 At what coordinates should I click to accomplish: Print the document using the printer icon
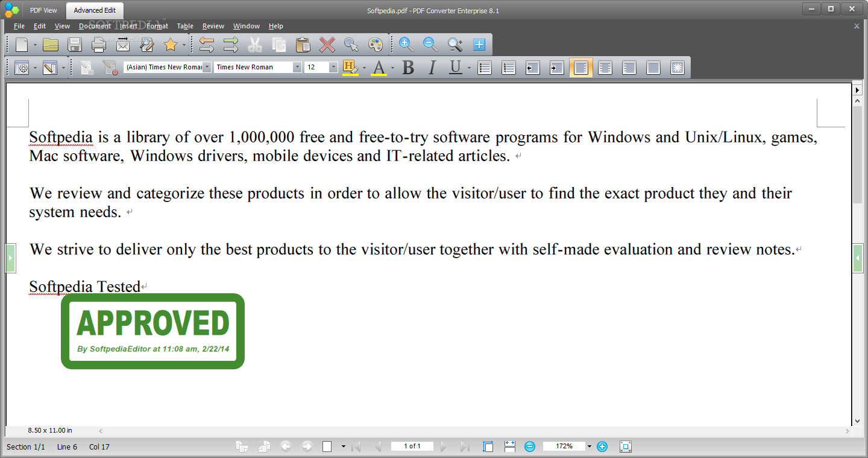(99, 45)
